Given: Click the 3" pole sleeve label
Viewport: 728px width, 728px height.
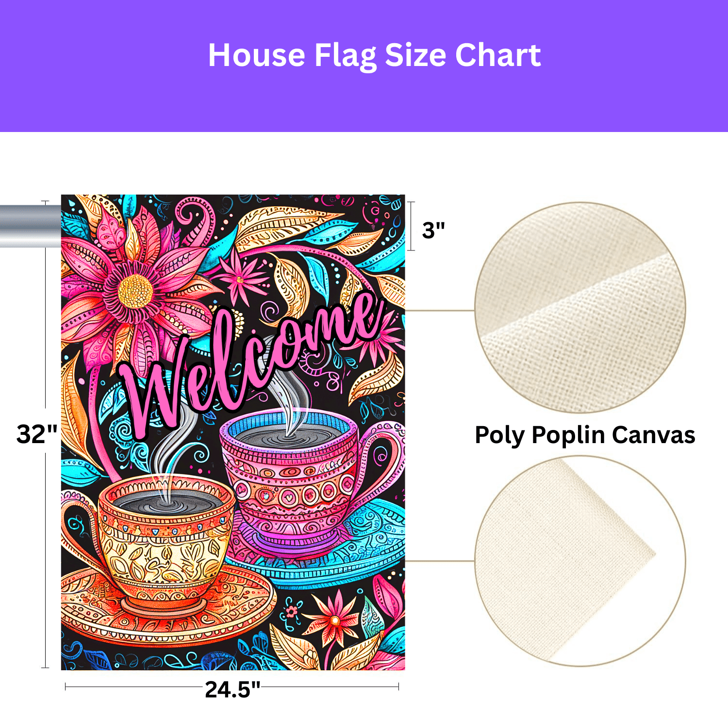Looking at the screenshot, I should [433, 230].
